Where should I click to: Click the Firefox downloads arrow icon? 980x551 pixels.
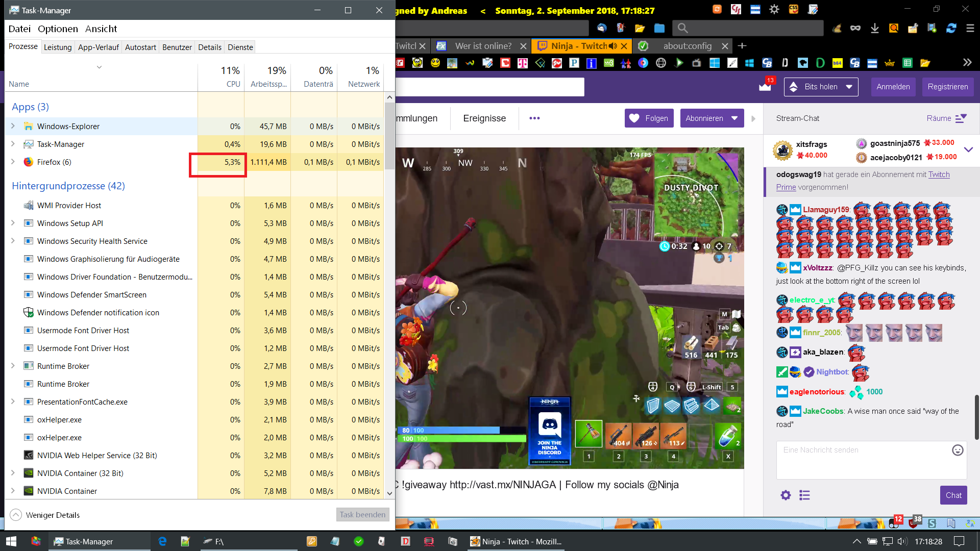(875, 29)
